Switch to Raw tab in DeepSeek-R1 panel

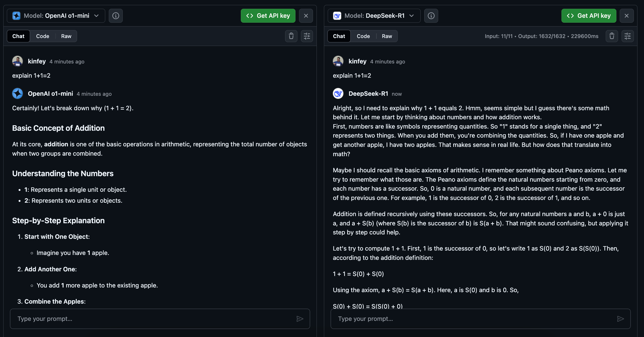[x=387, y=36]
